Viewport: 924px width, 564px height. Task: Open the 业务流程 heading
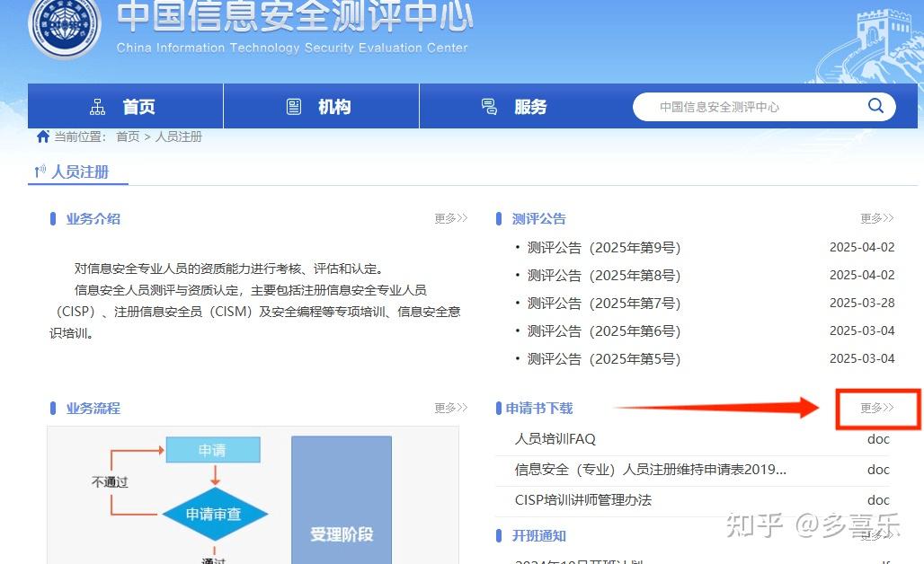[93, 408]
